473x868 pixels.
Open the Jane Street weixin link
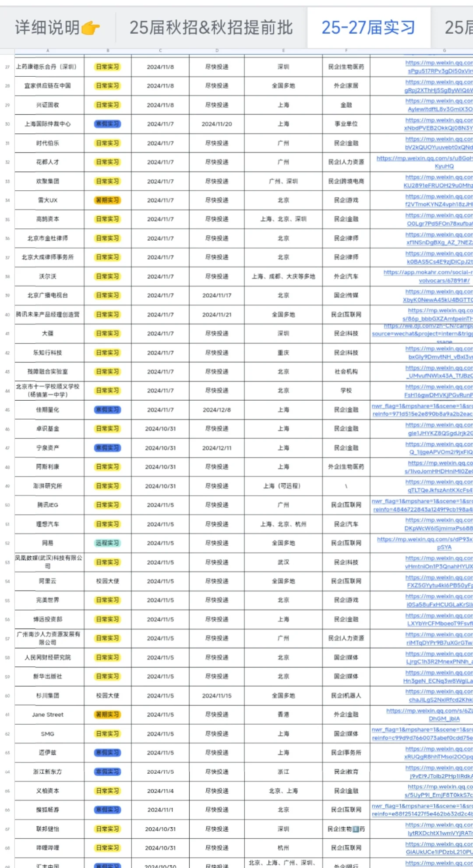[430, 715]
